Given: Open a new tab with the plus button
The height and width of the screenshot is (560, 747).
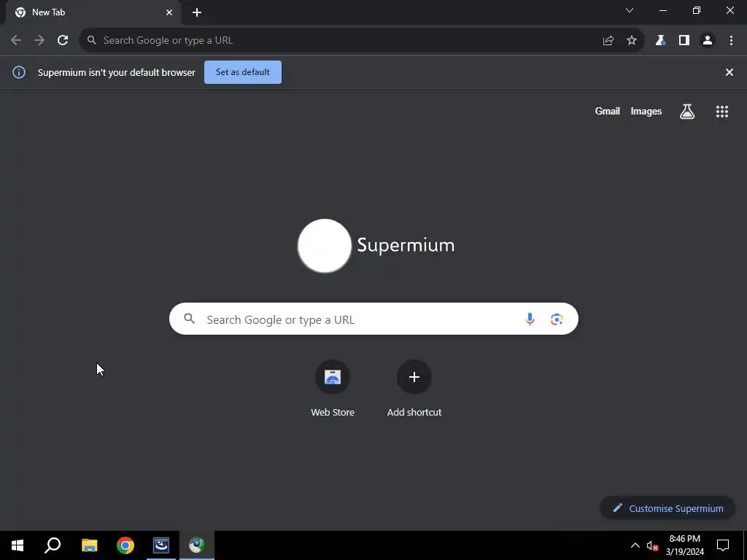Looking at the screenshot, I should coord(197,12).
